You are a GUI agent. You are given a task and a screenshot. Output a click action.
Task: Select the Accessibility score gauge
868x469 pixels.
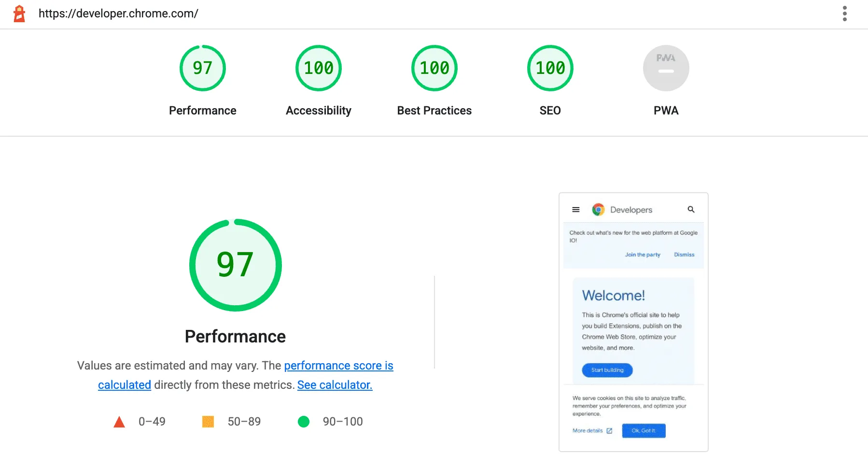point(318,68)
